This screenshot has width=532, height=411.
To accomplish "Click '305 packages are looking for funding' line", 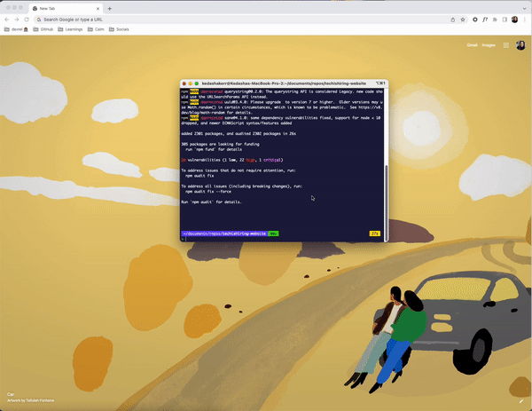I will (220, 145).
